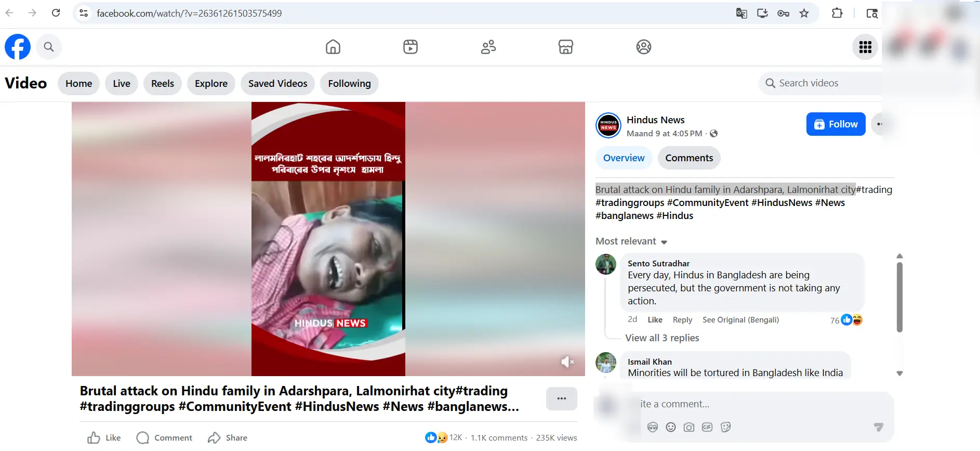The image size is (980, 451).
Task: Click the translate page icon
Action: (x=741, y=14)
